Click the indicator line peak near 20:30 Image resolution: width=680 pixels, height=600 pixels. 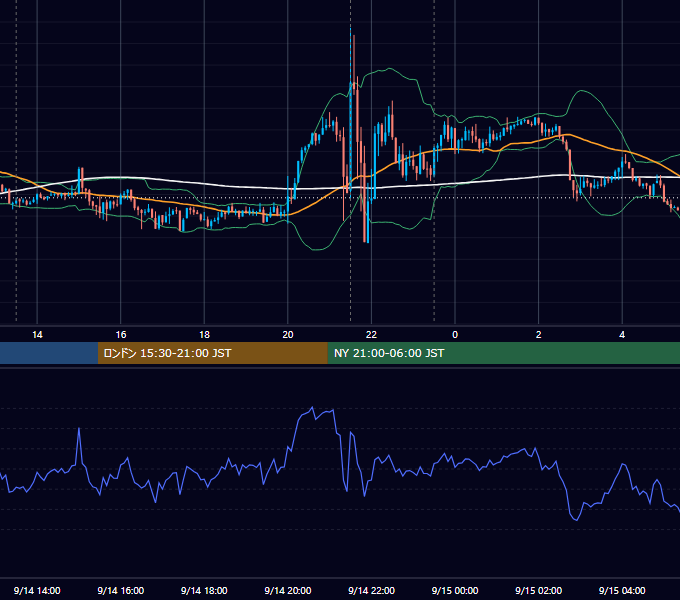point(312,408)
